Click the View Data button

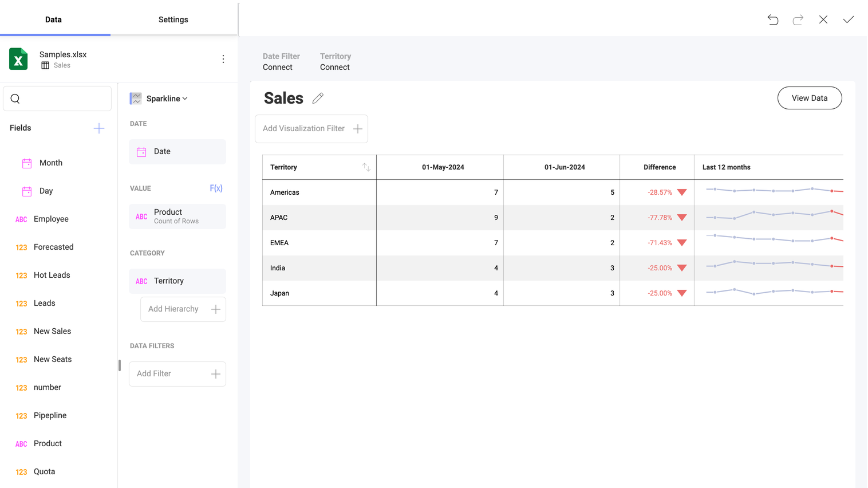810,98
